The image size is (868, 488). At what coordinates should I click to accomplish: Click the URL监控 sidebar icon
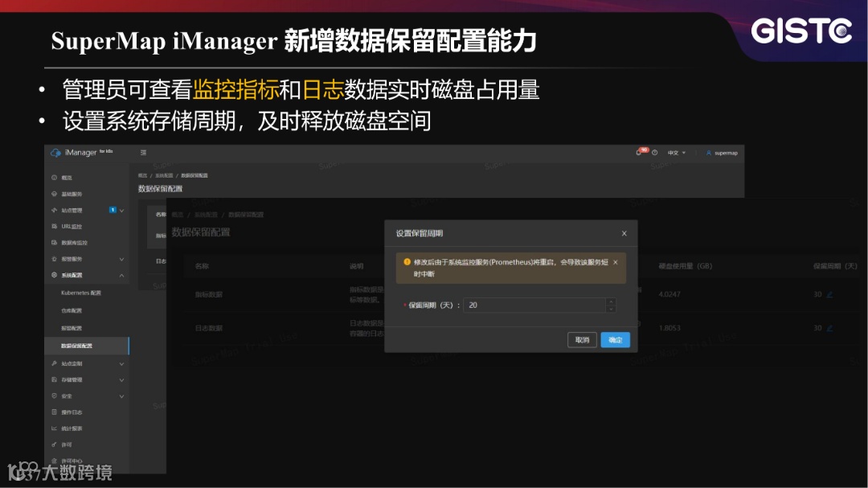pyautogui.click(x=55, y=226)
